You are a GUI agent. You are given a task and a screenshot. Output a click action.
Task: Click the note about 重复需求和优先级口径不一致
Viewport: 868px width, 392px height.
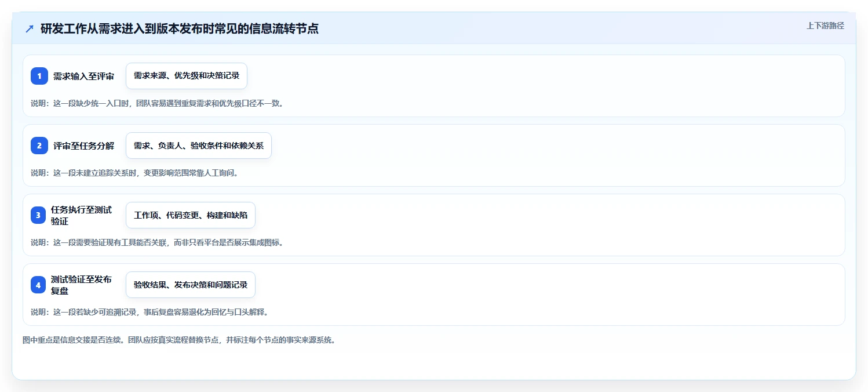click(157, 103)
